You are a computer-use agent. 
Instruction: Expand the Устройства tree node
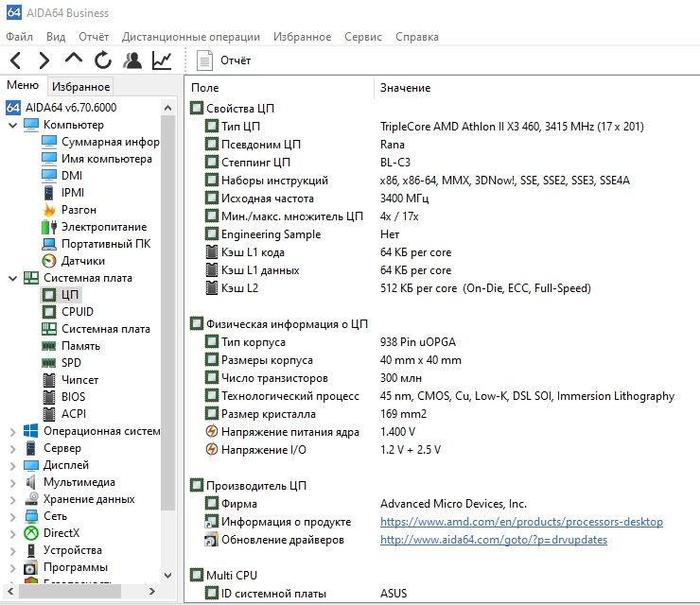[x=13, y=550]
